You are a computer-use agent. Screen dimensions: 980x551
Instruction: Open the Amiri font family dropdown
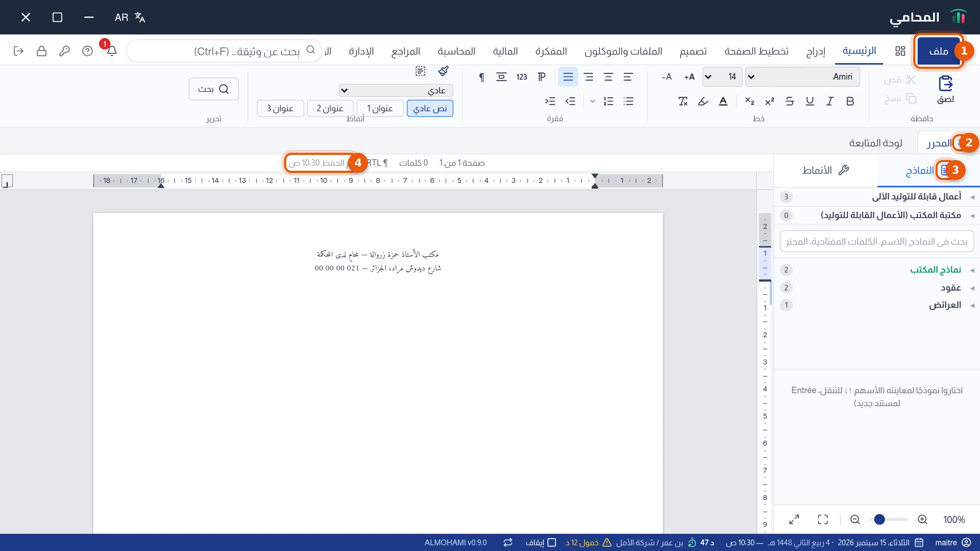[x=803, y=77]
